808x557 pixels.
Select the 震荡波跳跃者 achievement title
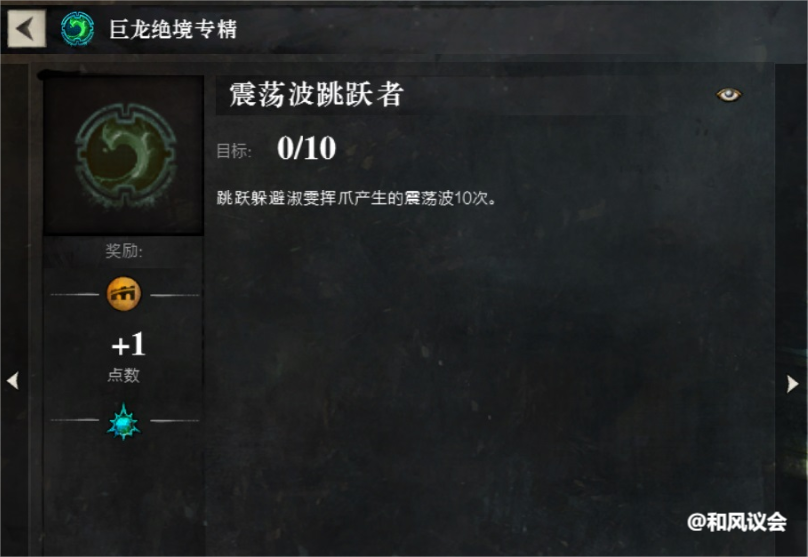click(316, 94)
